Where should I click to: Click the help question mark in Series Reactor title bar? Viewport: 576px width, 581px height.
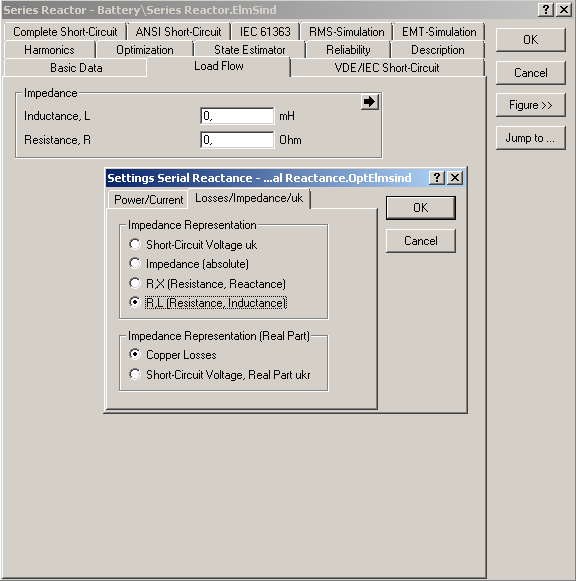click(546, 9)
